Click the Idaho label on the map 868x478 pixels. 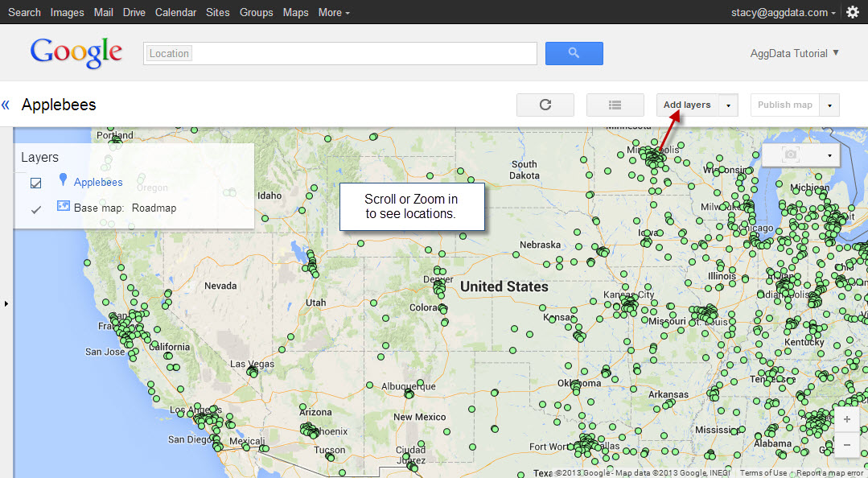click(269, 196)
